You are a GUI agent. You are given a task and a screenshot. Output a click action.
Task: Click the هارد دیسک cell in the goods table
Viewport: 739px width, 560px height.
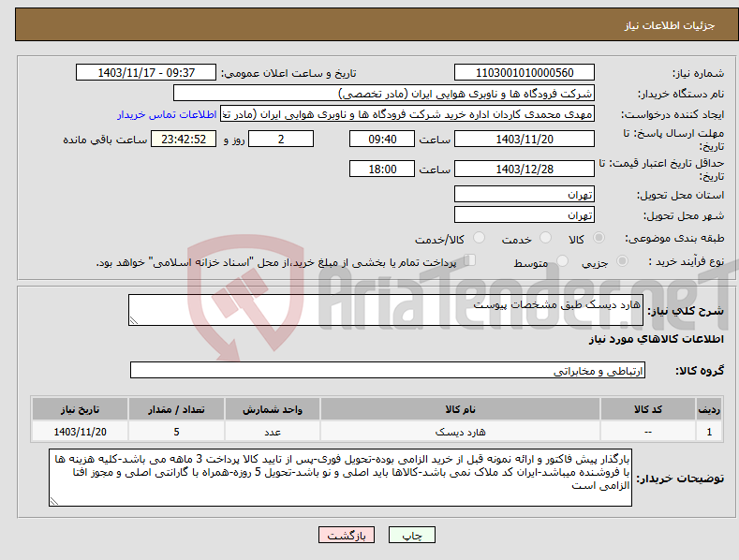coord(460,432)
